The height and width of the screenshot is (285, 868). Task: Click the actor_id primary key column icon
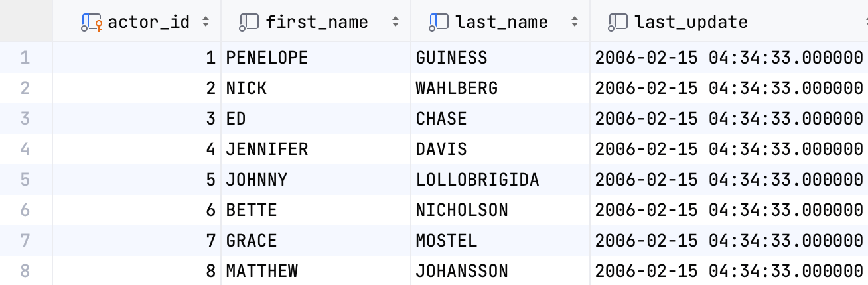92,23
